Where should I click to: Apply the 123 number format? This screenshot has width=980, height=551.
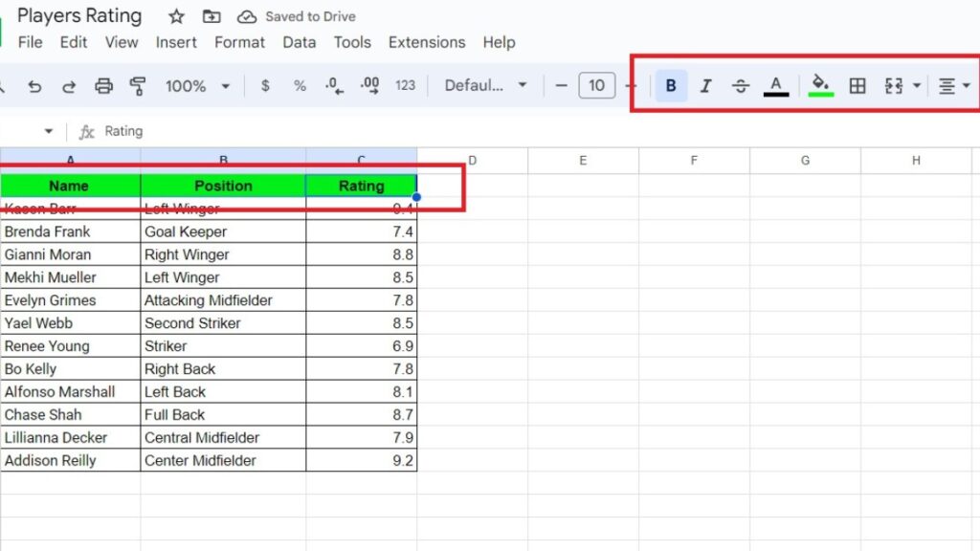point(404,85)
